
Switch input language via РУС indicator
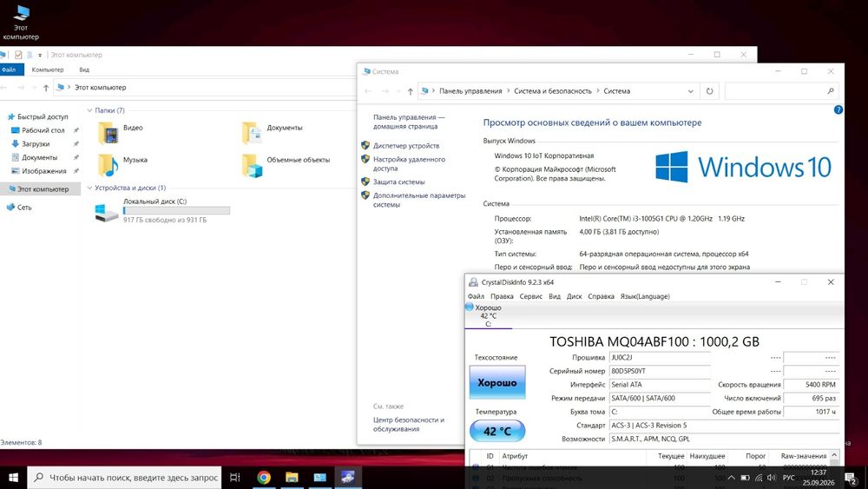click(x=789, y=478)
